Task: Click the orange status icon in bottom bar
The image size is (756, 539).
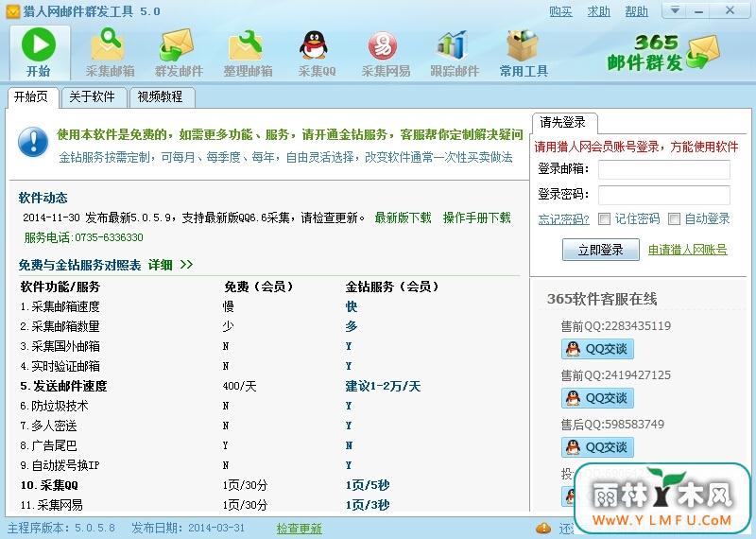Action: [542, 529]
